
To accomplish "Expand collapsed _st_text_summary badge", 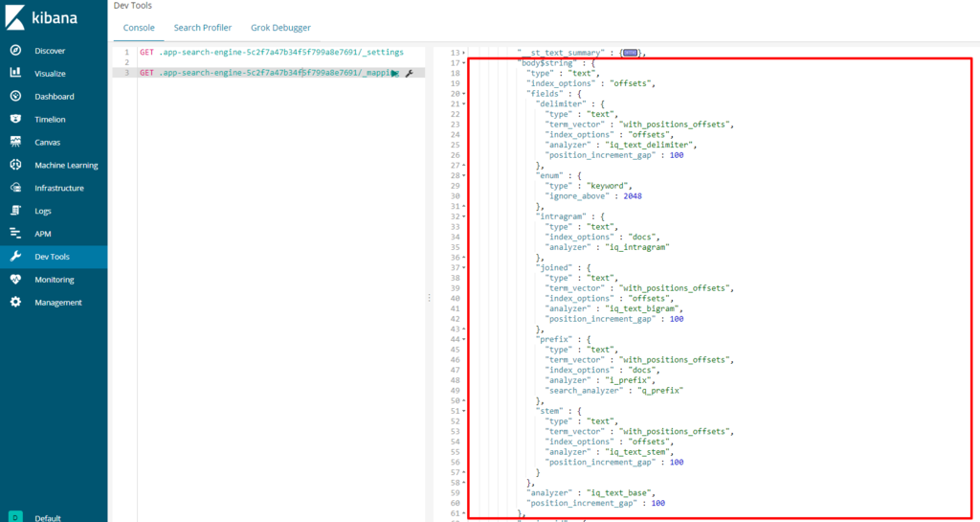I will [x=630, y=53].
